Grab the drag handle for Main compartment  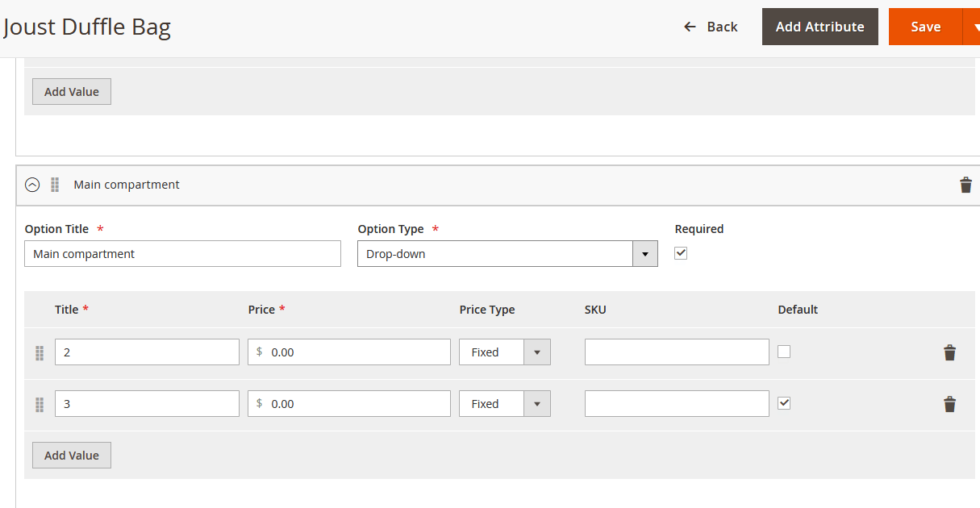tap(54, 185)
